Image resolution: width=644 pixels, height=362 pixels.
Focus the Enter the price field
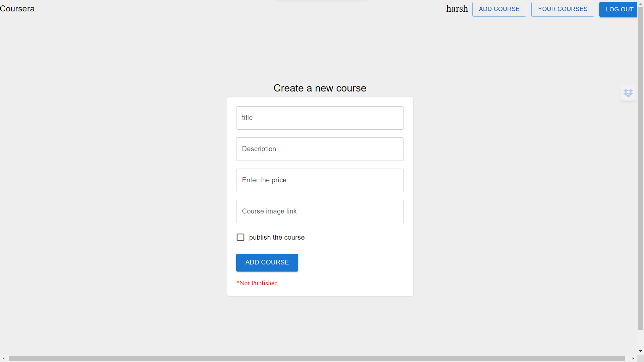coord(320,180)
